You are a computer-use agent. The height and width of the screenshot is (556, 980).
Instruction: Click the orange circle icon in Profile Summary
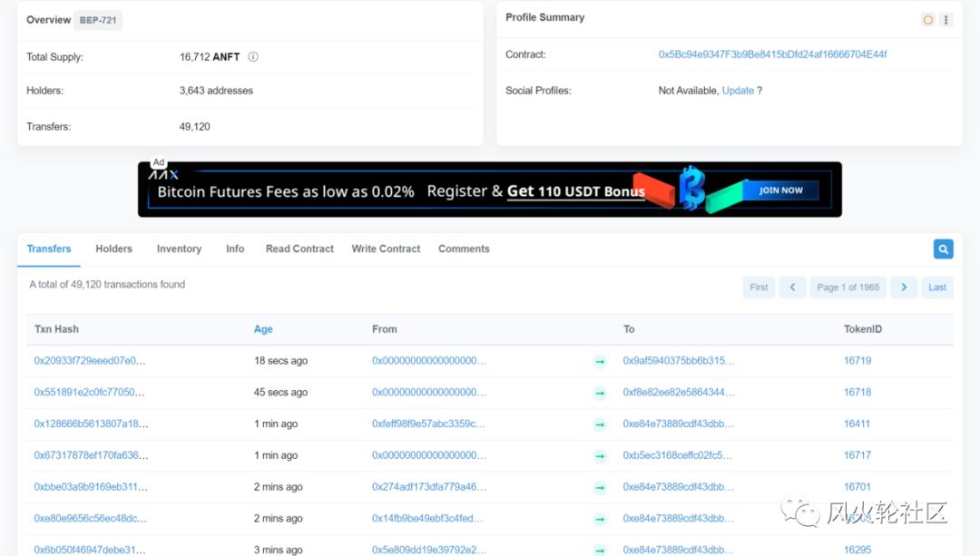pos(927,20)
